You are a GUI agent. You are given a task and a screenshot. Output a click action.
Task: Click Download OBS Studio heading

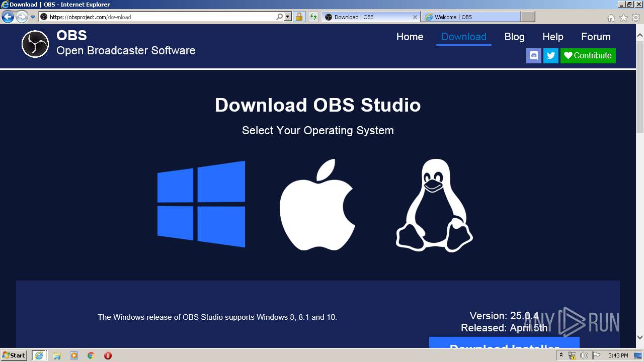(317, 105)
